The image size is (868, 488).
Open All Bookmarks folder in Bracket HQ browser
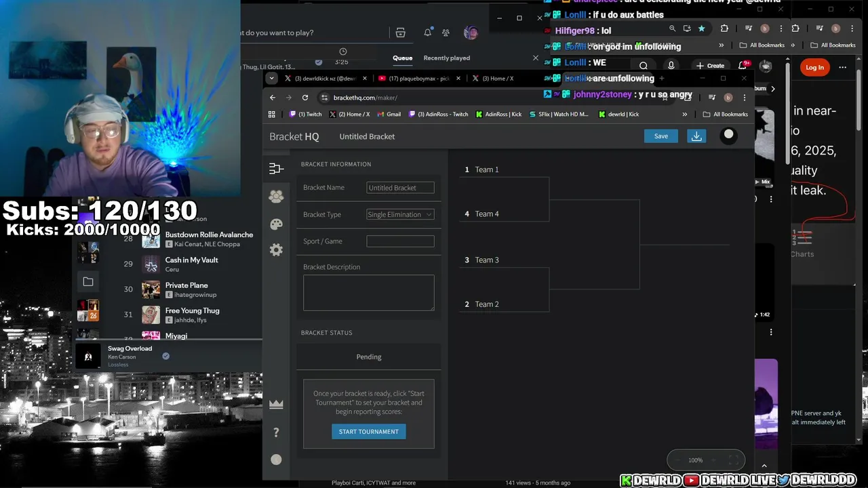[726, 115]
